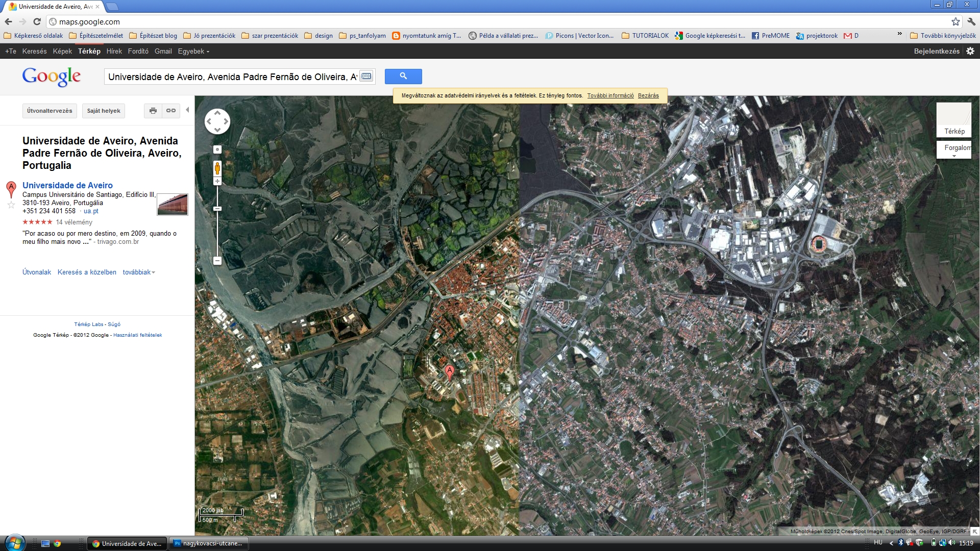Collapse the side panel with the arrow
The height and width of the screenshot is (551, 980).
pos(187,110)
